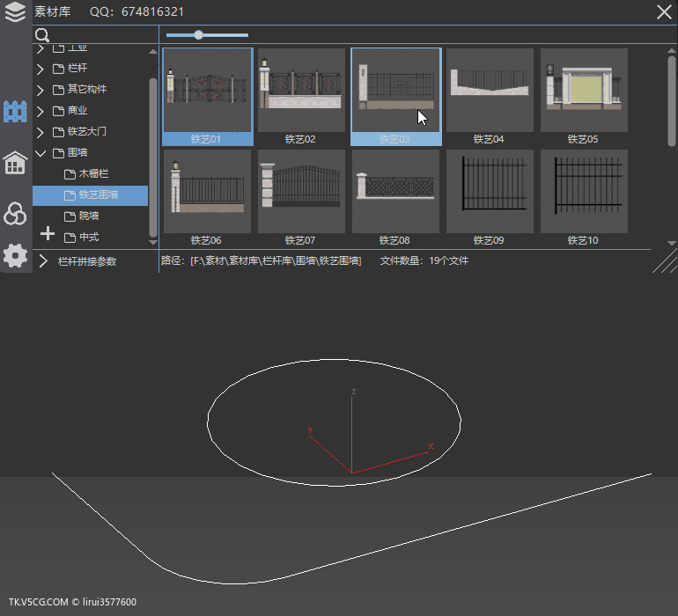Select the fence/railing library icon

click(15, 112)
